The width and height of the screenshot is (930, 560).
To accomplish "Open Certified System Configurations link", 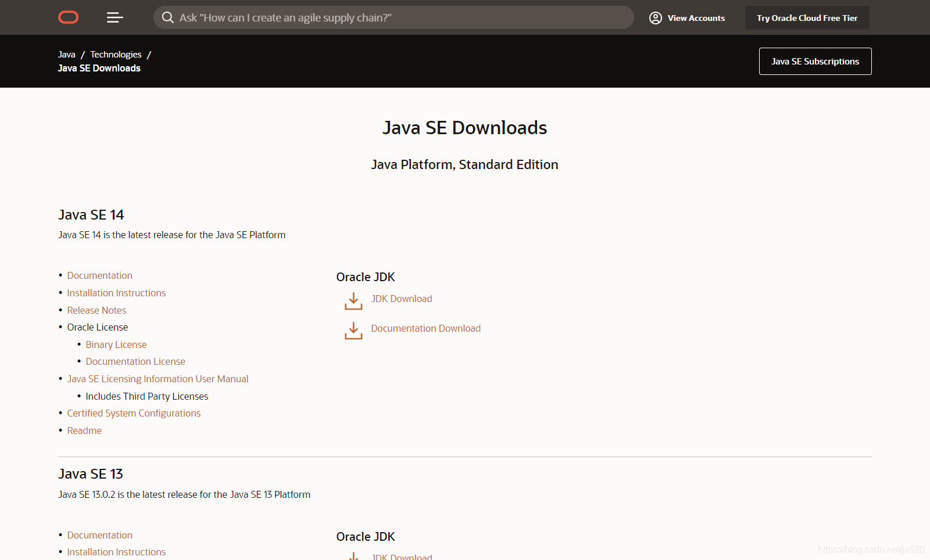I will coord(134,413).
